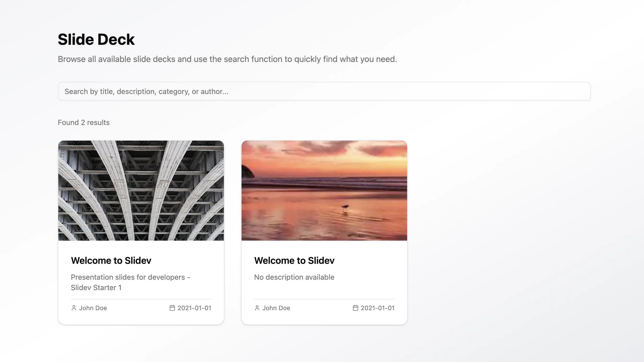Click the calendar icon on the sunset card

(x=355, y=308)
